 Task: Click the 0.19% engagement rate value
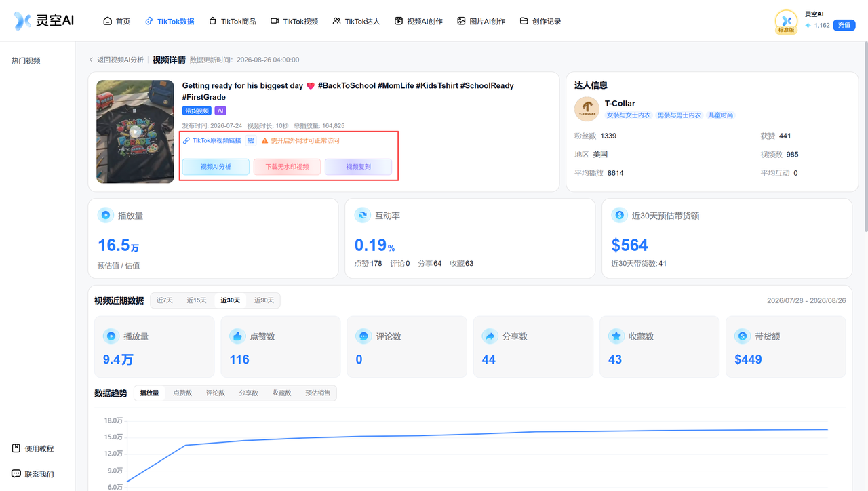click(374, 245)
